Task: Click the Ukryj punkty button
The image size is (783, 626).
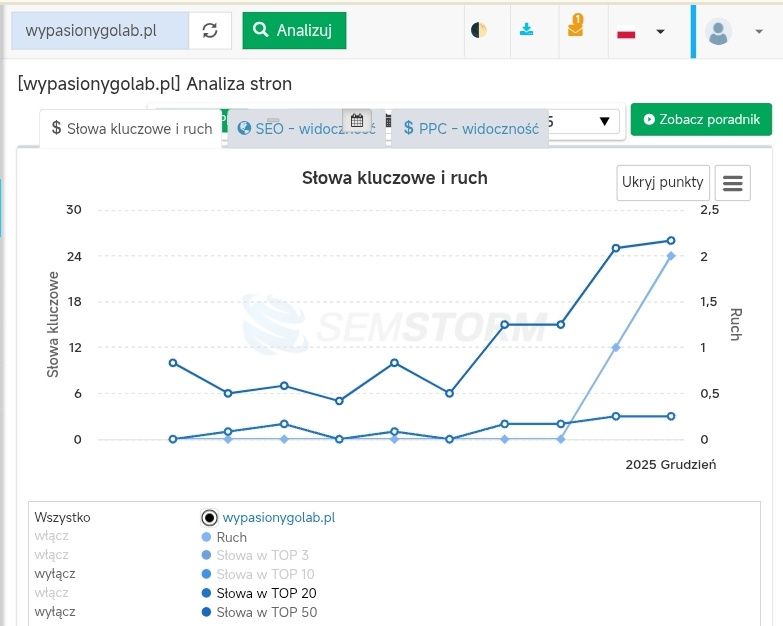Action: click(x=663, y=183)
